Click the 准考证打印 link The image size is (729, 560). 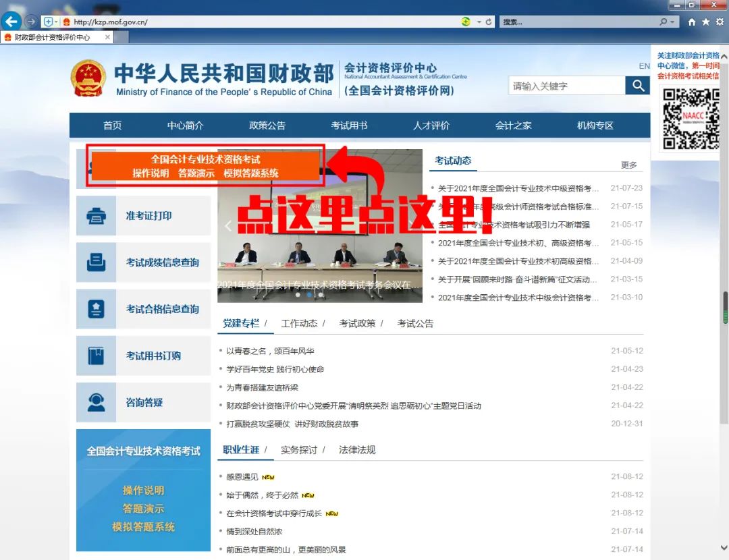tap(148, 216)
